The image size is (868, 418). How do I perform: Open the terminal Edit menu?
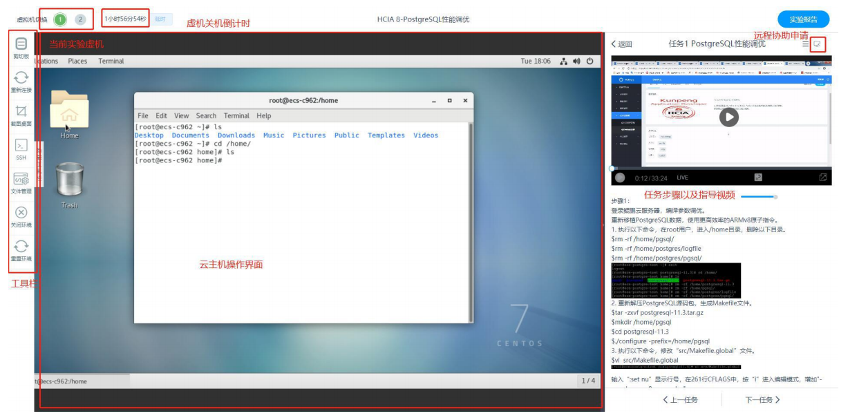pyautogui.click(x=161, y=115)
